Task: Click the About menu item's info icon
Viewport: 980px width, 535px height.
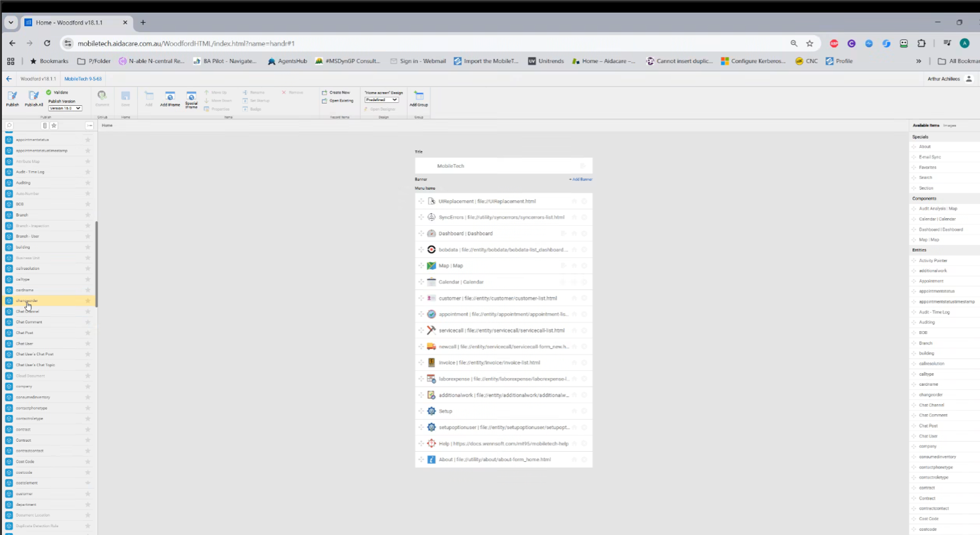Action: coord(431,460)
